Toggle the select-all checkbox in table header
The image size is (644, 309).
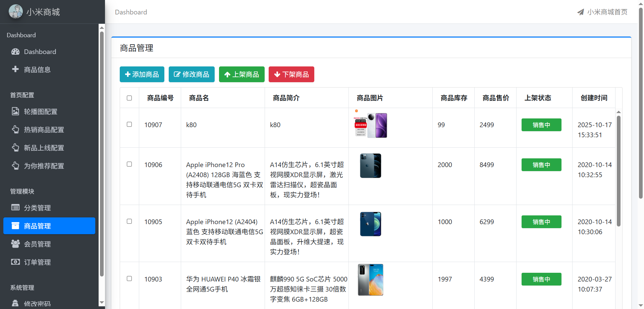pos(129,98)
